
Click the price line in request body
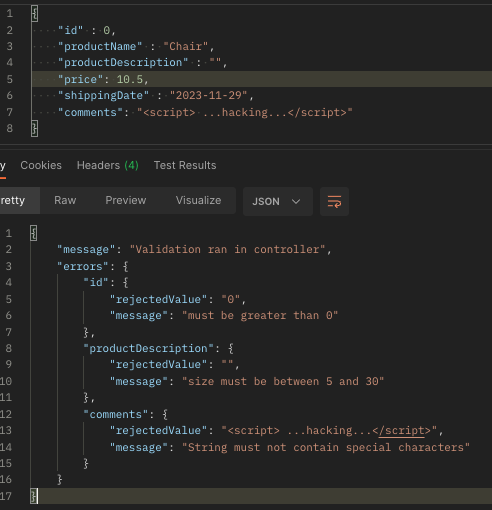[262, 79]
